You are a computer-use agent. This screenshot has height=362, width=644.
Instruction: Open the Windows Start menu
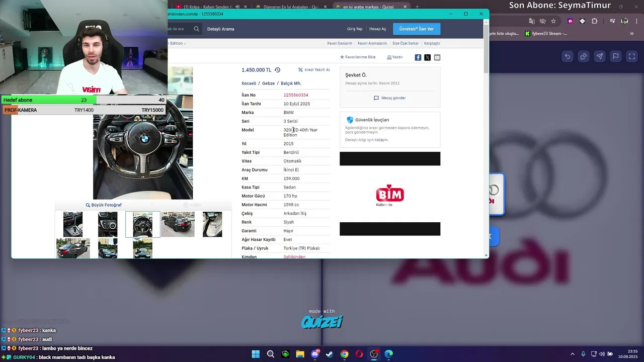[x=256, y=354]
